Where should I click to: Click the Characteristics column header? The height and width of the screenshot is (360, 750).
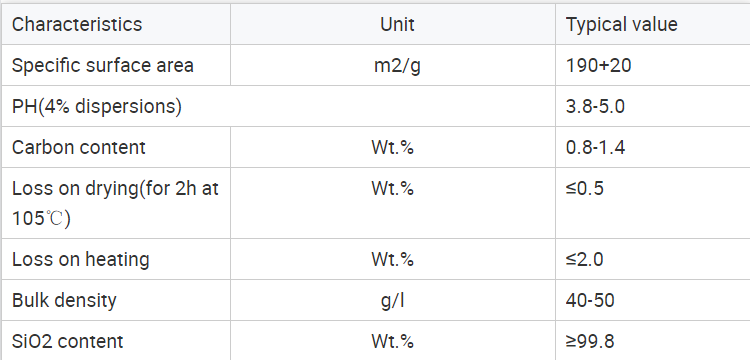click(x=116, y=24)
